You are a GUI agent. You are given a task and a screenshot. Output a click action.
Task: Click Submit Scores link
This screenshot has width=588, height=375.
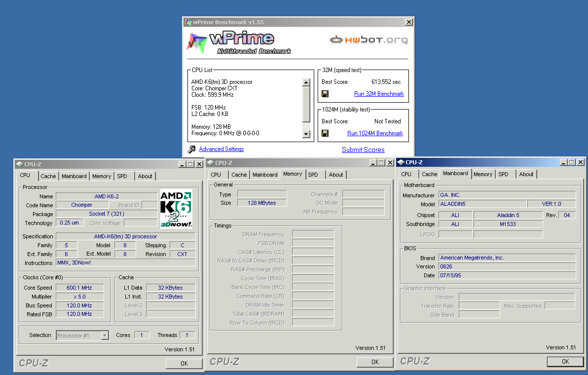[x=363, y=150]
